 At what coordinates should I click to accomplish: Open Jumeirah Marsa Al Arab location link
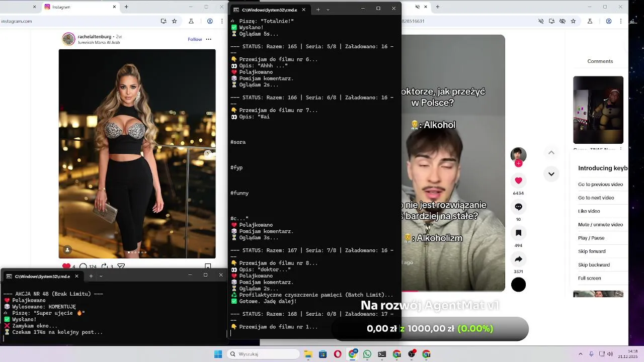click(99, 43)
